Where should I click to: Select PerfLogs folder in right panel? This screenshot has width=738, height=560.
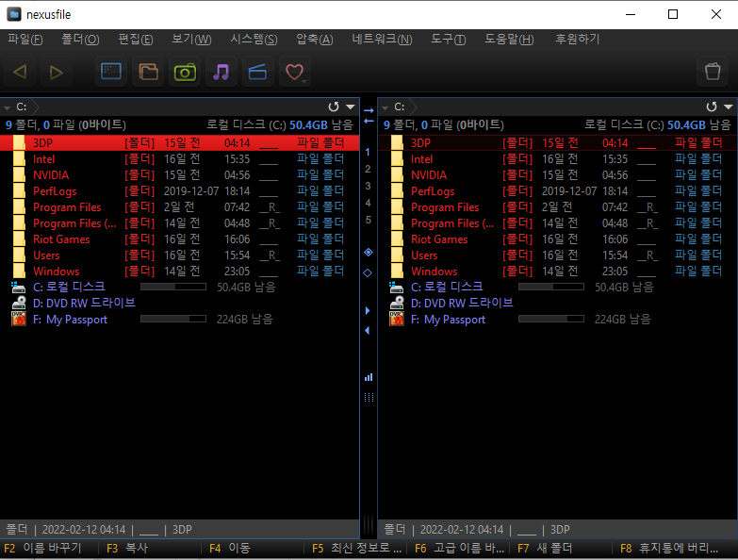[557, 191]
